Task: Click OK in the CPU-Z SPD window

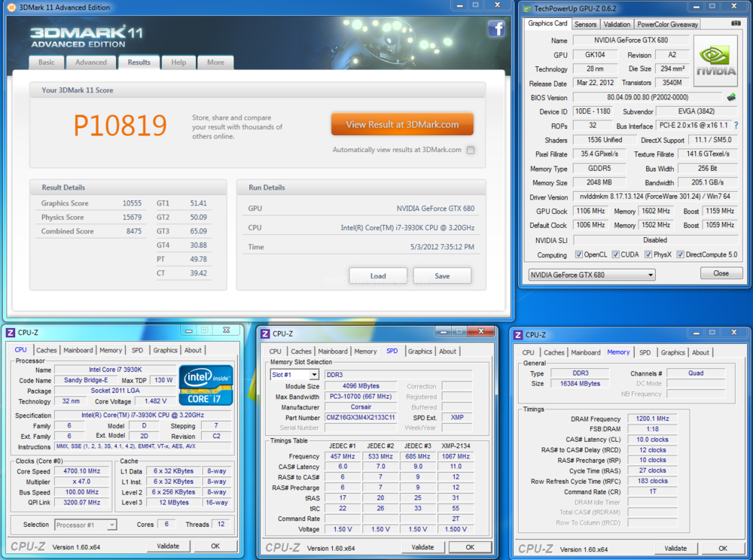Action: click(470, 547)
